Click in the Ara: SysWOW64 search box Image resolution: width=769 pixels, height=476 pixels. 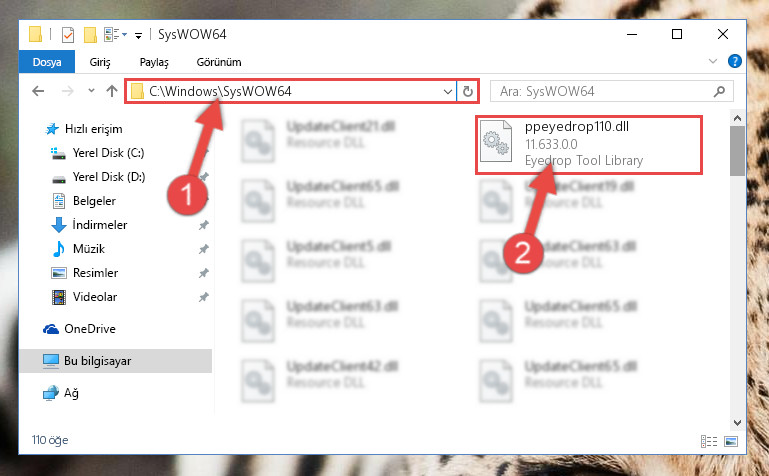[x=603, y=92]
